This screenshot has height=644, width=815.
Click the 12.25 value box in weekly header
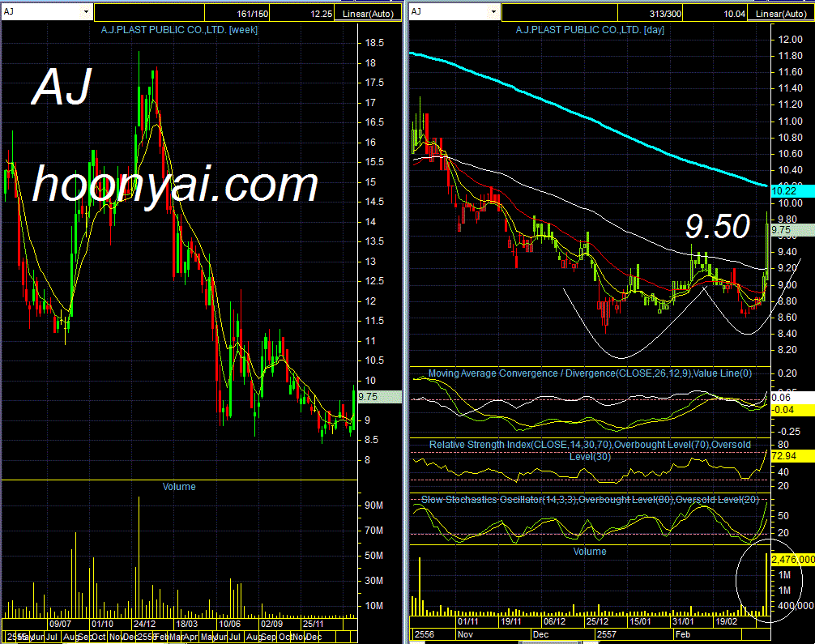point(302,14)
